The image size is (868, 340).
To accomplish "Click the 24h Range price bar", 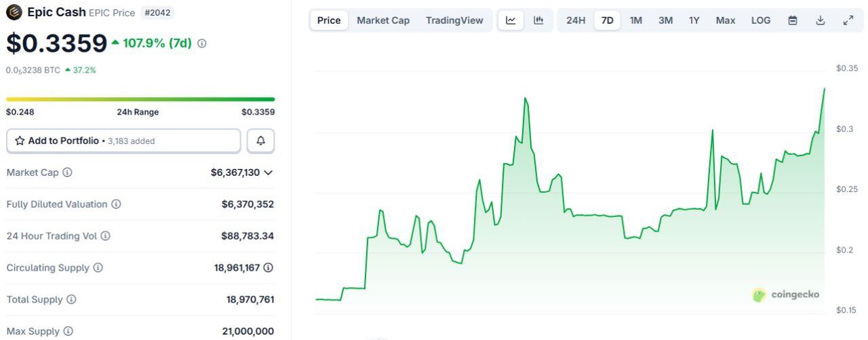I will (x=140, y=99).
